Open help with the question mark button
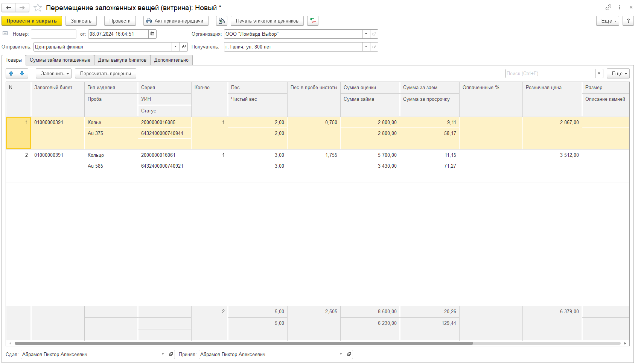Image resolution: width=641 pixels, height=364 pixels. click(628, 21)
